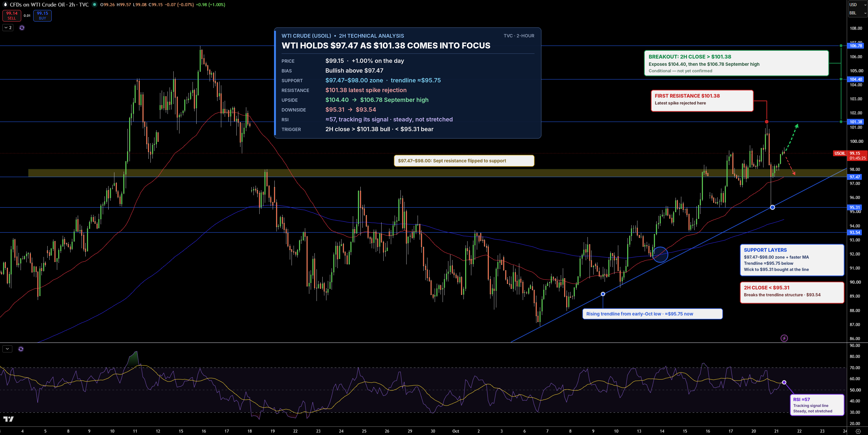This screenshot has height=435, width=868.
Task: Click the purple sync icon beside indicator count
Action: pyautogui.click(x=22, y=28)
